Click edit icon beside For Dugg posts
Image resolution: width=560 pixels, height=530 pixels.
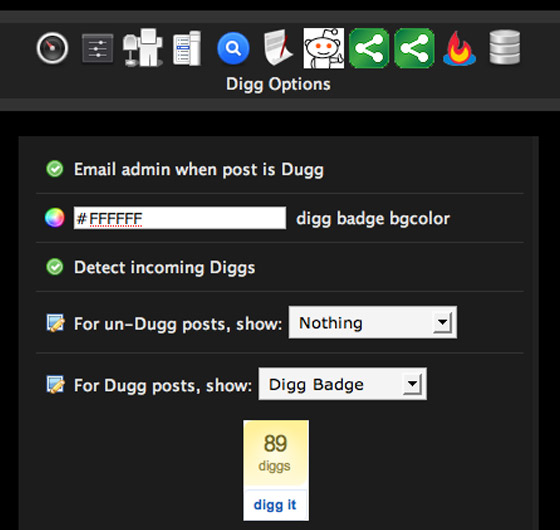pos(55,385)
